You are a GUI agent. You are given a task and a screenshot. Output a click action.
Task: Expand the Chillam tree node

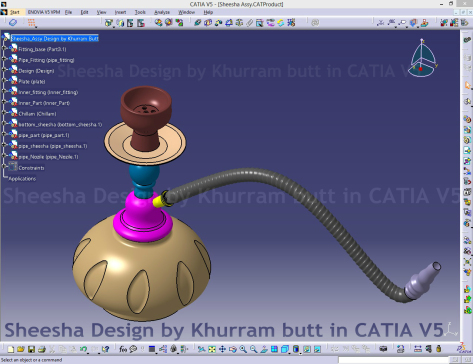[x=4, y=113]
